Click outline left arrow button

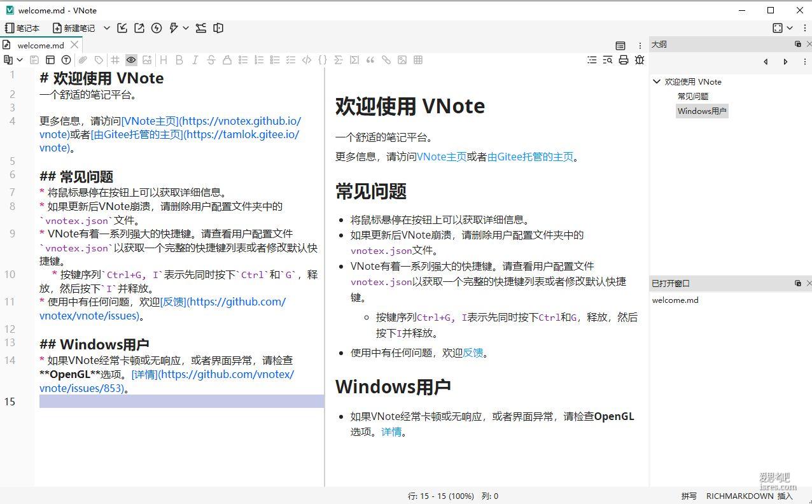click(x=766, y=62)
